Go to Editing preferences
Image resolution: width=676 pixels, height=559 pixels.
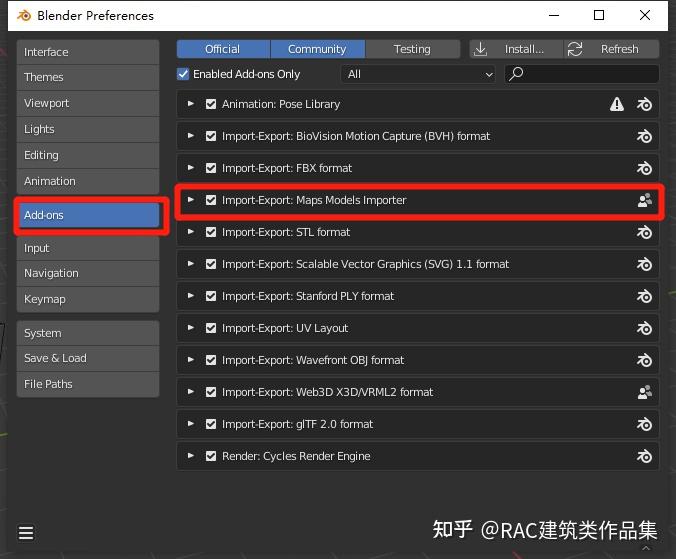(x=88, y=156)
